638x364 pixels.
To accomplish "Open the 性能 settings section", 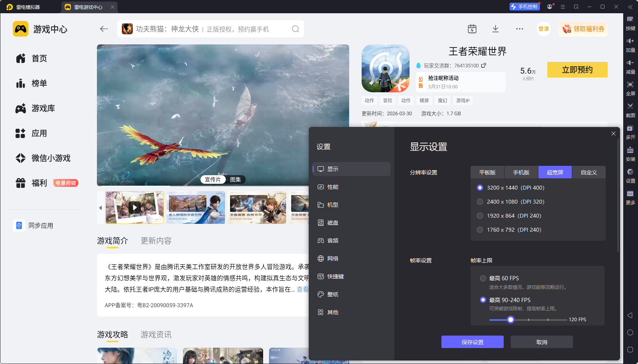I will [x=332, y=187].
